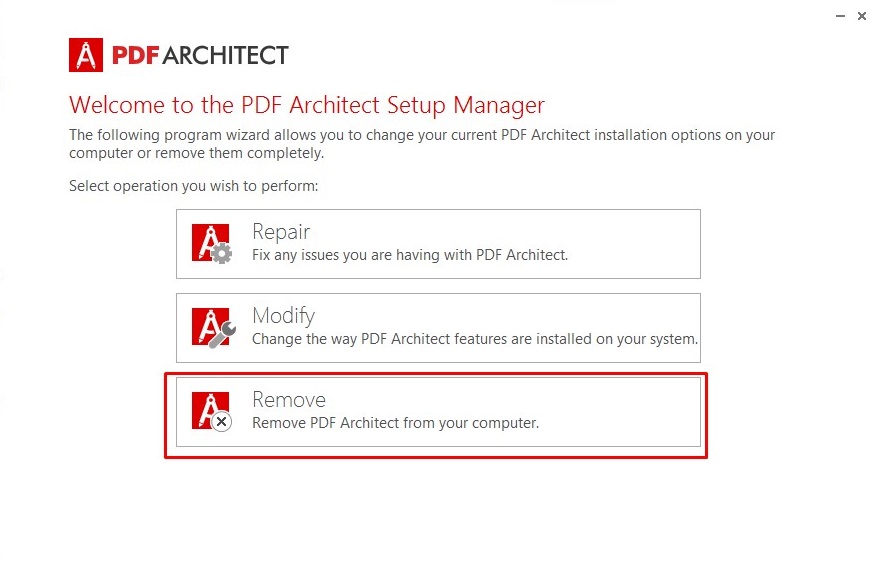
Task: Select the Modify option
Action: coord(438,328)
